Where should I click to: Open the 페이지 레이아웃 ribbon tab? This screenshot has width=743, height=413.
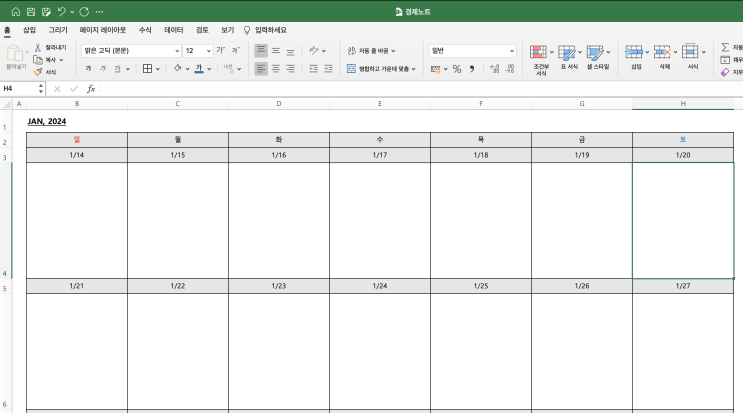click(103, 30)
